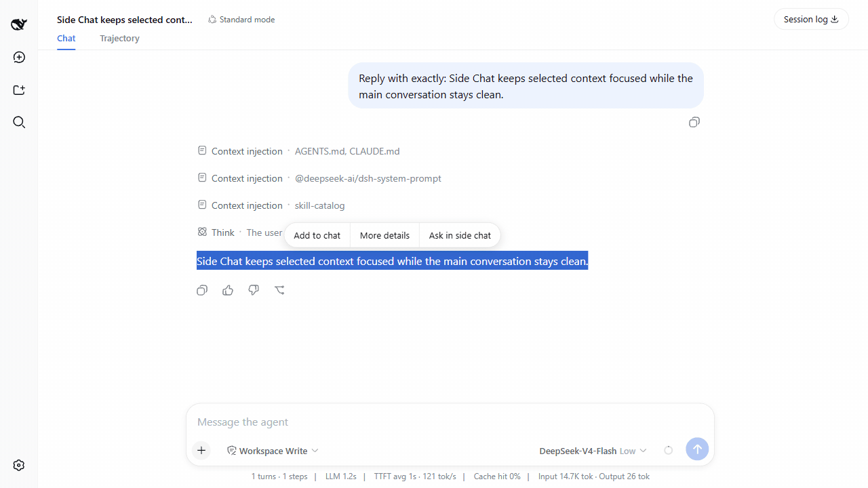Image resolution: width=868 pixels, height=488 pixels.
Task: Open the Workspace Write permission dropdown
Action: tap(273, 451)
